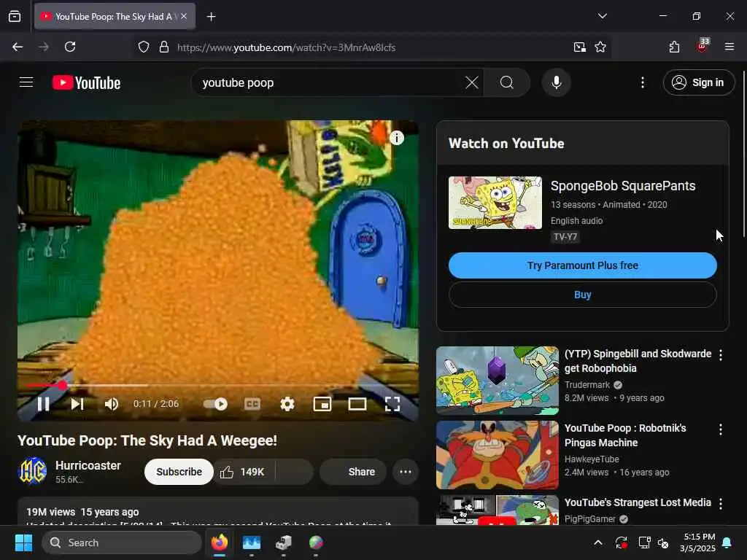The width and height of the screenshot is (747, 560).
Task: Open the Hurricoaster channel avatar
Action: click(32, 471)
